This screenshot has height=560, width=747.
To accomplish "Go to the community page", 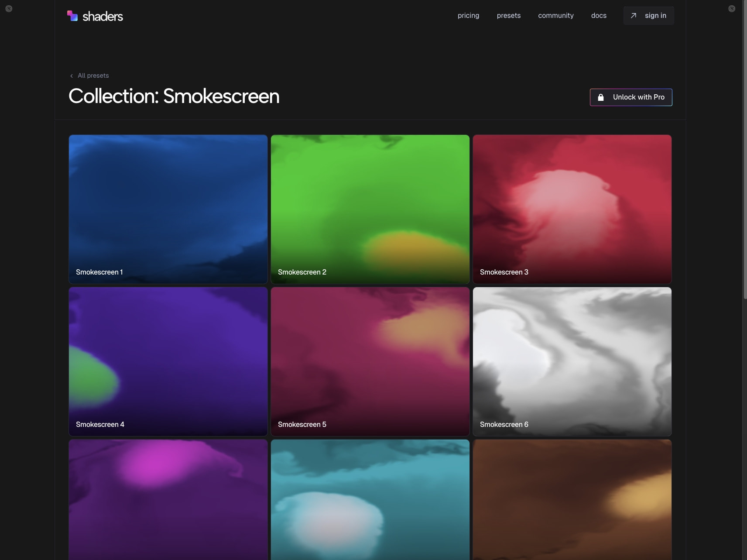I will coord(555,16).
